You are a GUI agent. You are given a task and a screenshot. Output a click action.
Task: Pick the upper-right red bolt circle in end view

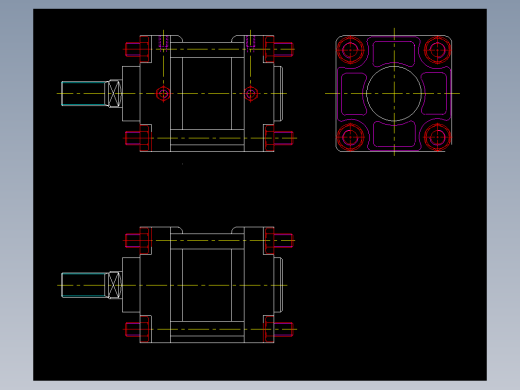[438, 50]
